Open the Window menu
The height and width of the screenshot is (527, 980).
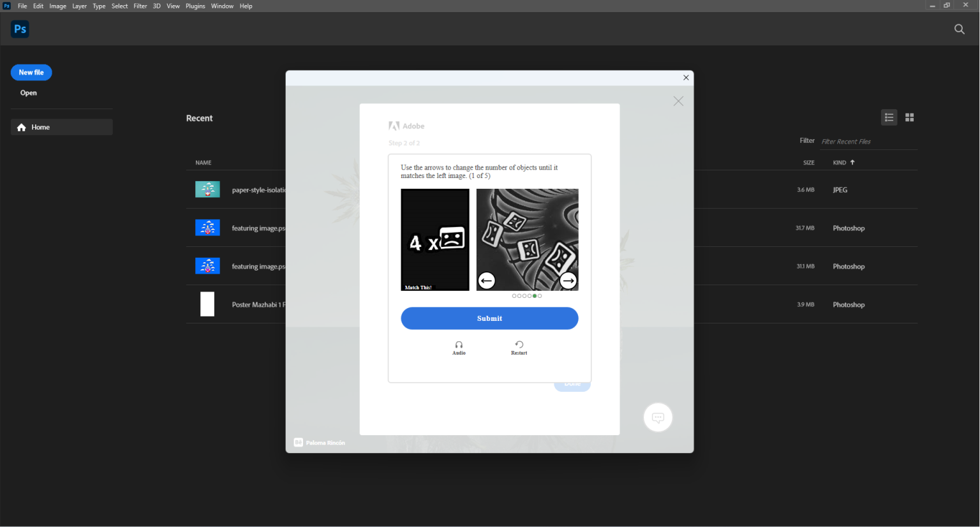222,6
